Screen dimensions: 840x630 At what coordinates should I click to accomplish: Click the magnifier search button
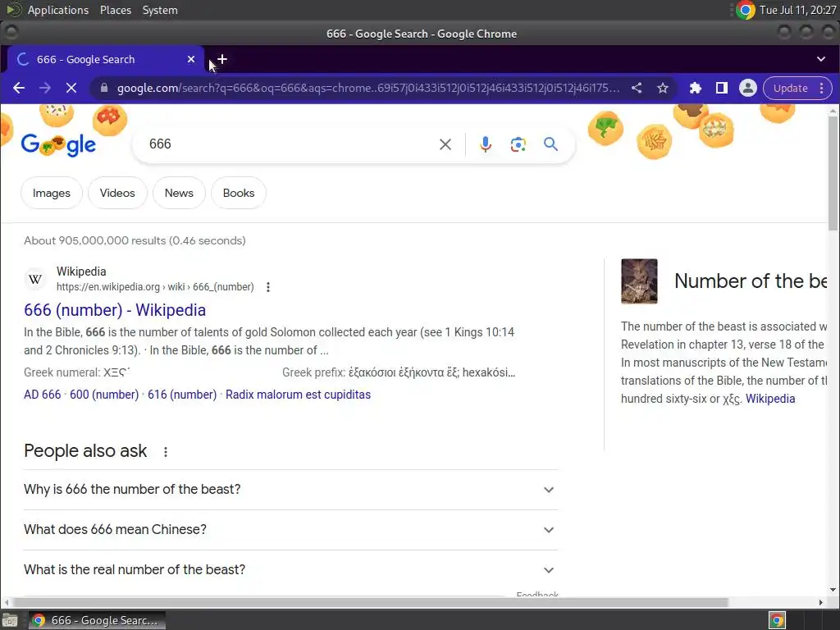550,144
